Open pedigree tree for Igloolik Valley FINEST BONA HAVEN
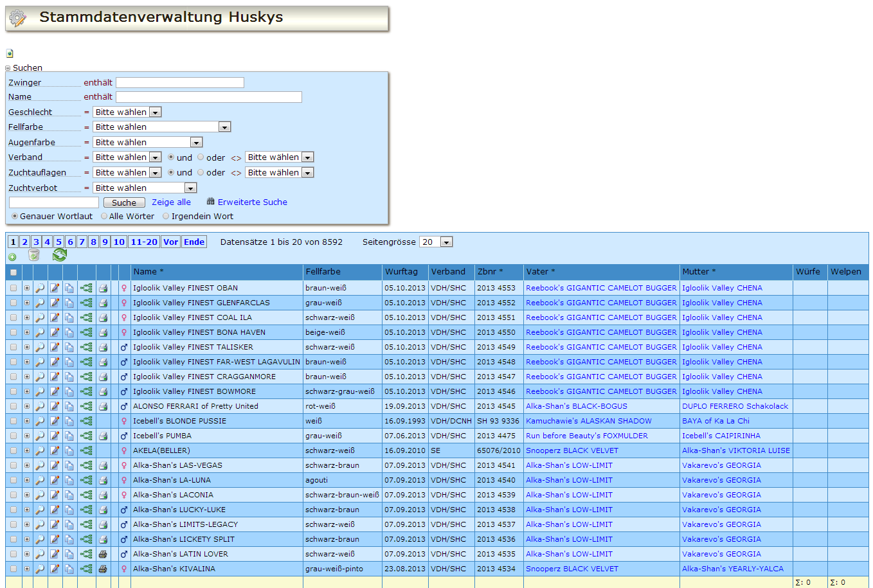This screenshot has width=873, height=588. [x=86, y=332]
